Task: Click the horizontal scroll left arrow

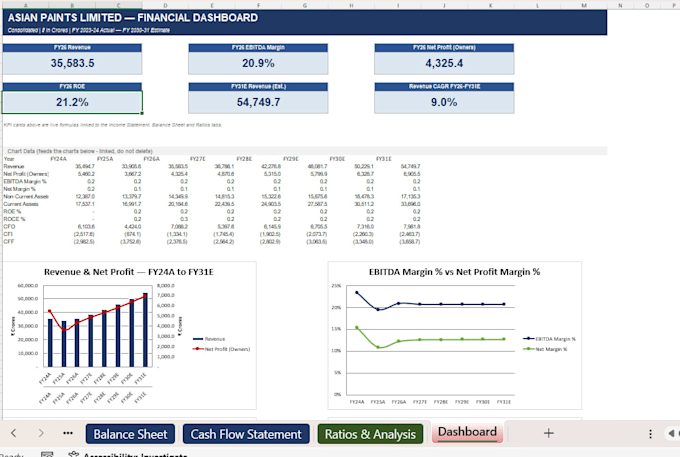Action: (671, 434)
